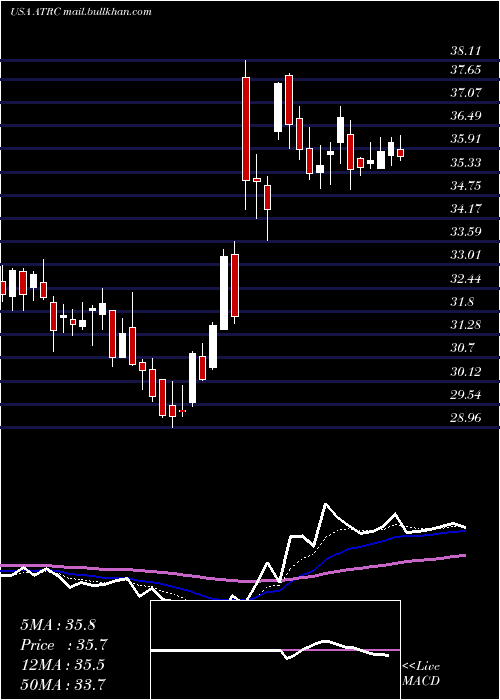Select the 37.07 price axis label
This screenshot has height=700, width=500.
pos(466,93)
